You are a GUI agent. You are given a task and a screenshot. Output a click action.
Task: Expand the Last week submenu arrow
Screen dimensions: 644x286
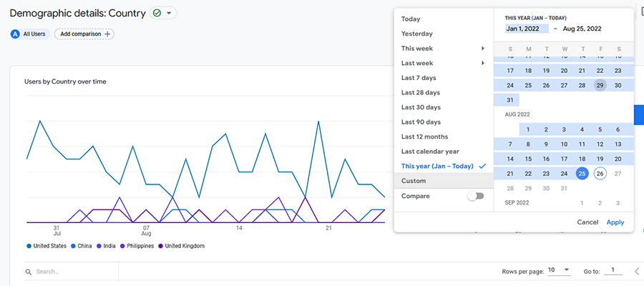483,63
